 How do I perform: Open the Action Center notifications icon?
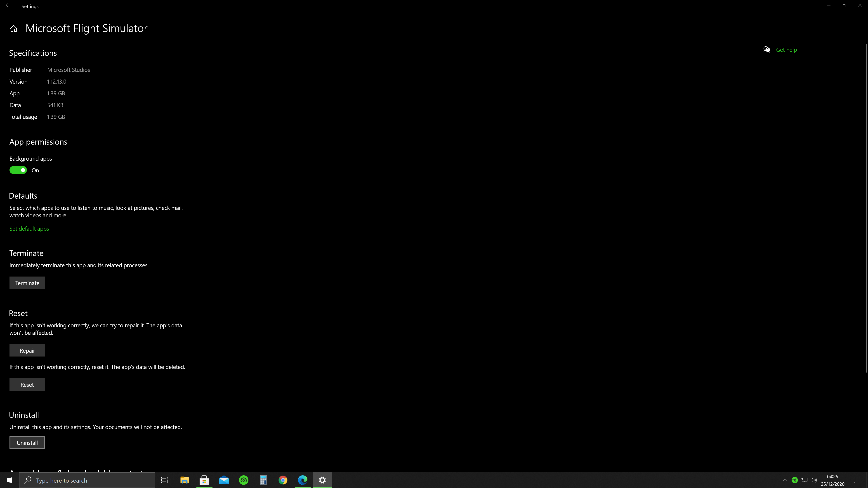click(x=855, y=480)
